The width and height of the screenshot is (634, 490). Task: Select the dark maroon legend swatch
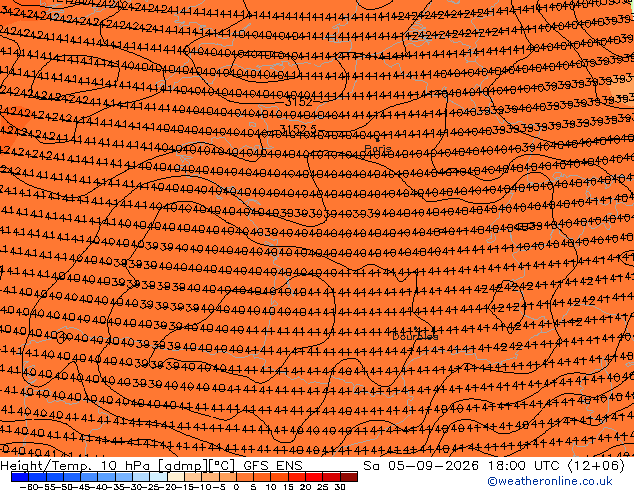point(349,477)
